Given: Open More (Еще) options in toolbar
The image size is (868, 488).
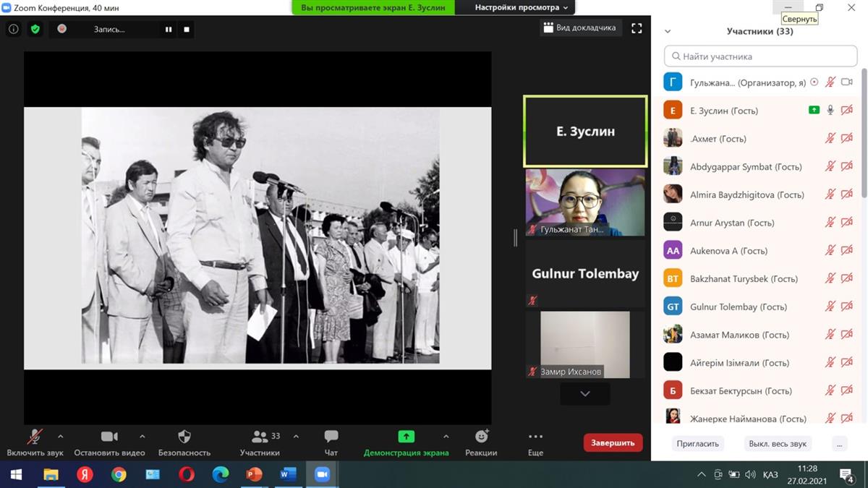Looking at the screenshot, I should pos(535,442).
